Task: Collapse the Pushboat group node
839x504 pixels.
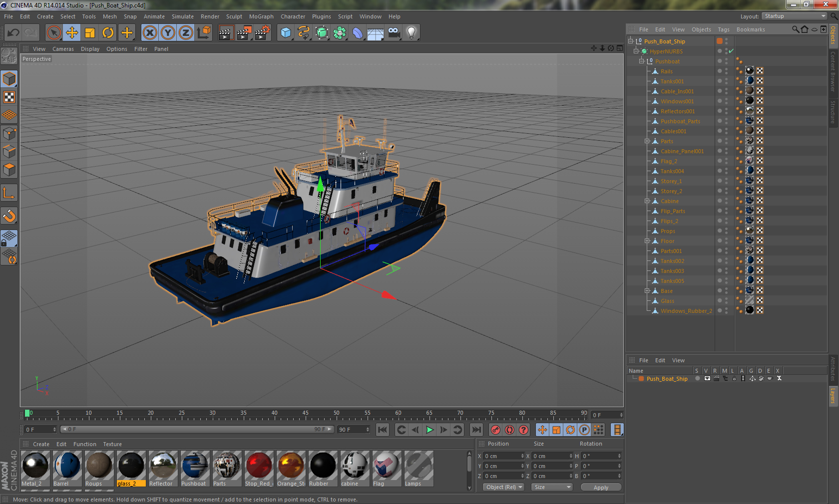Action: 642,61
